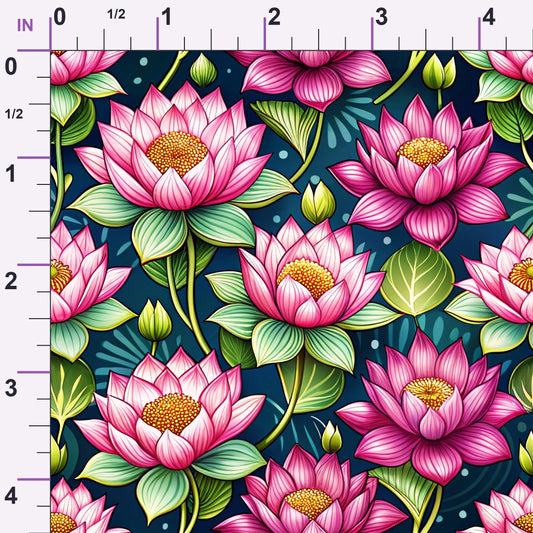
Task: Click the "1" on the vertical ruler
Action: (11, 174)
